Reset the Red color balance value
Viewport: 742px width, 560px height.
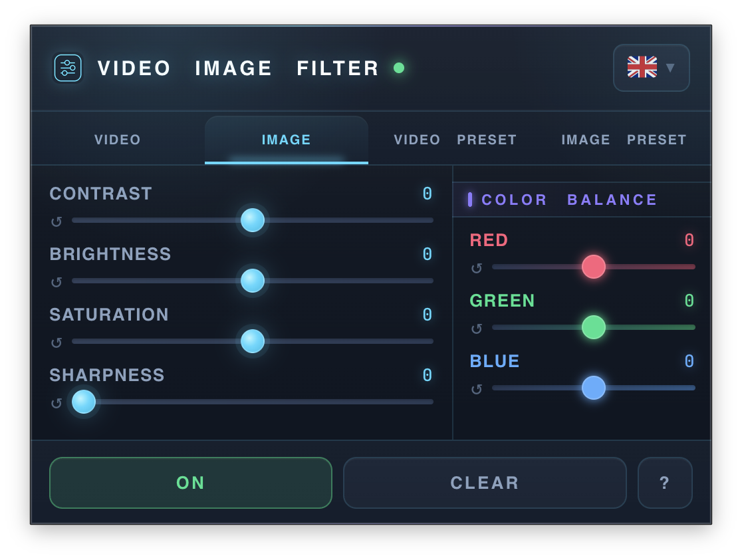coord(477,268)
